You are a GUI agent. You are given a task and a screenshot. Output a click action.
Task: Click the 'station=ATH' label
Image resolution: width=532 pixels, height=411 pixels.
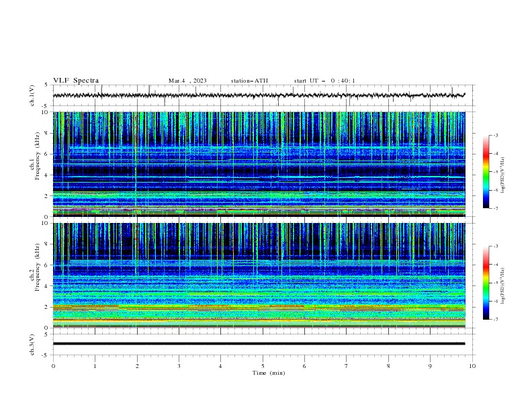click(x=249, y=81)
